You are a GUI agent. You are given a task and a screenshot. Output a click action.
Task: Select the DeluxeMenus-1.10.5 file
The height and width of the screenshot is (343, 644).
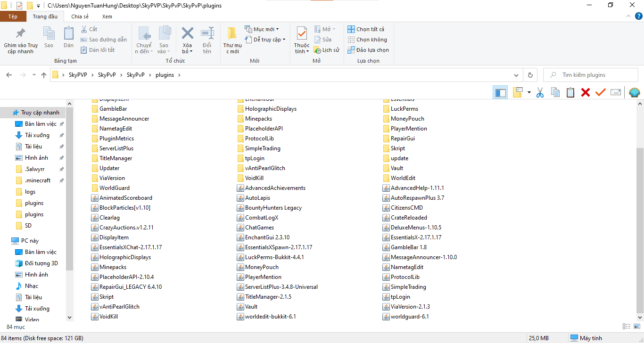[416, 228]
